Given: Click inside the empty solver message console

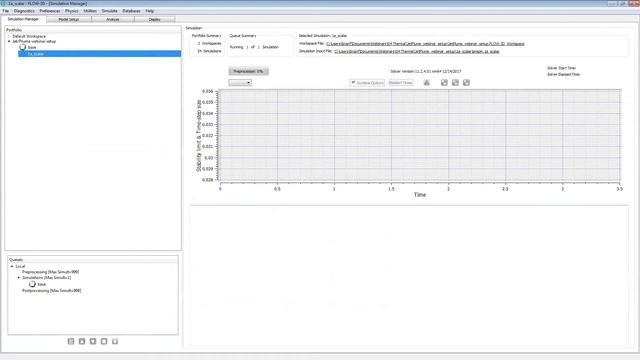Looking at the screenshot, I should (x=409, y=276).
